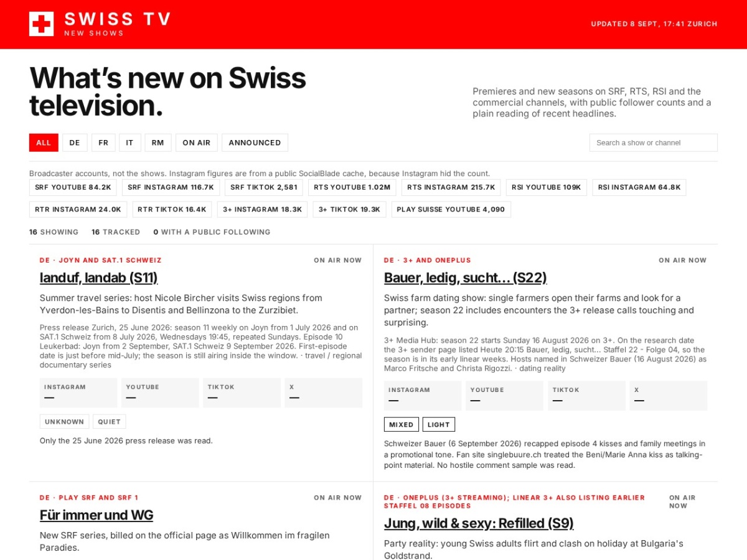Click 'DE · 3+ AND ONEPLUS' label

[428, 260]
